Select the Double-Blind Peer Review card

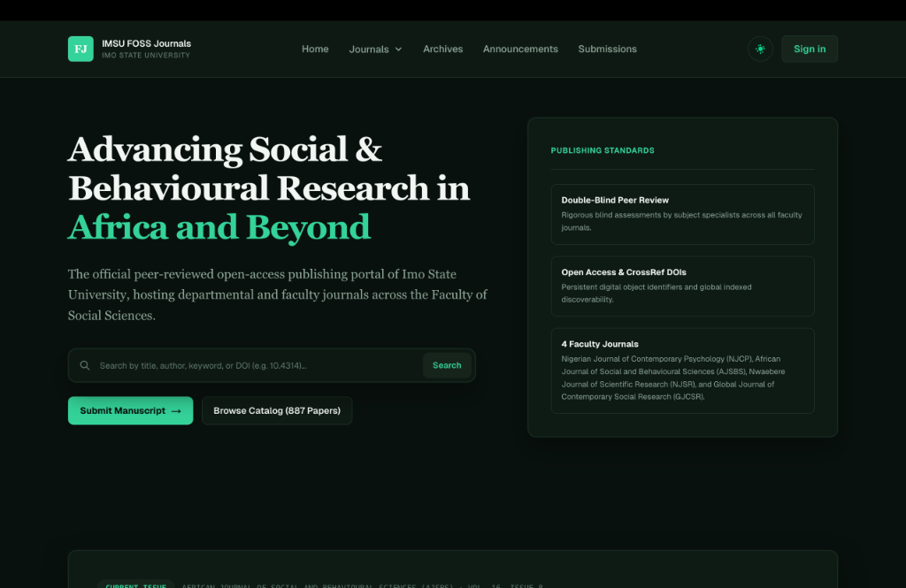(682, 214)
